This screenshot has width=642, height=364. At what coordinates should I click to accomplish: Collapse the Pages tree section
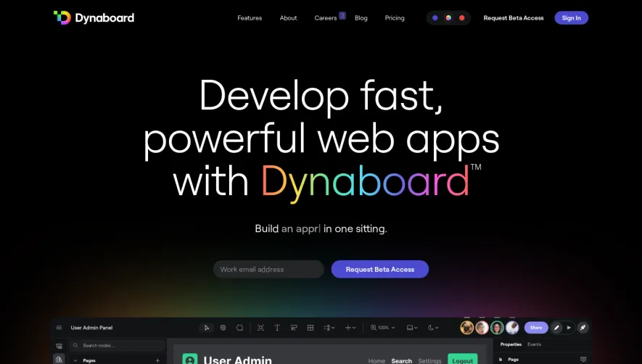tap(75, 360)
